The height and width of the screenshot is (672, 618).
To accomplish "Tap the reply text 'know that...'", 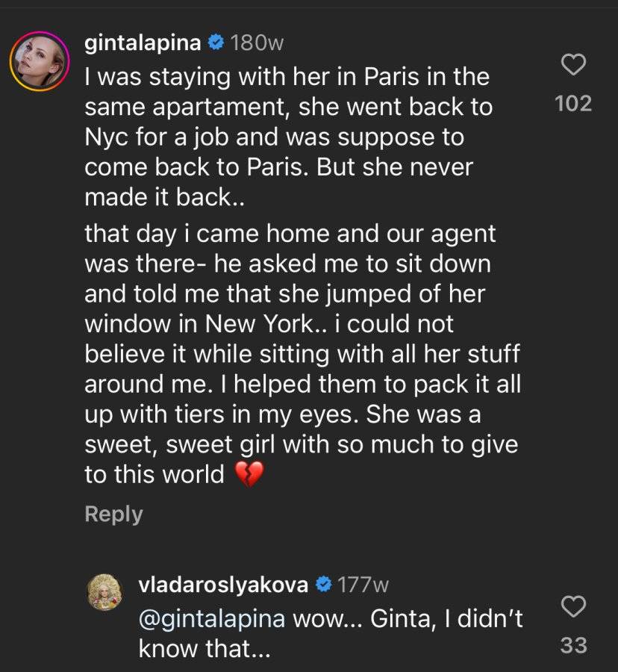I will (205, 649).
